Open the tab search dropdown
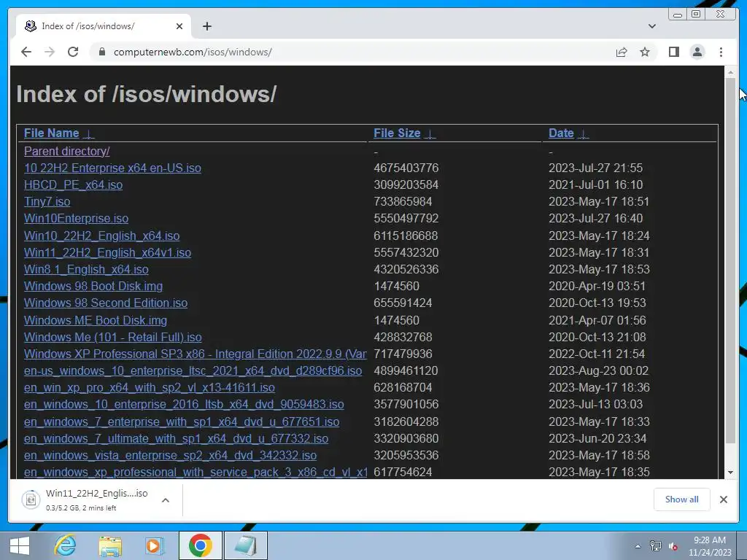Viewport: 747px width, 560px height. 651,26
